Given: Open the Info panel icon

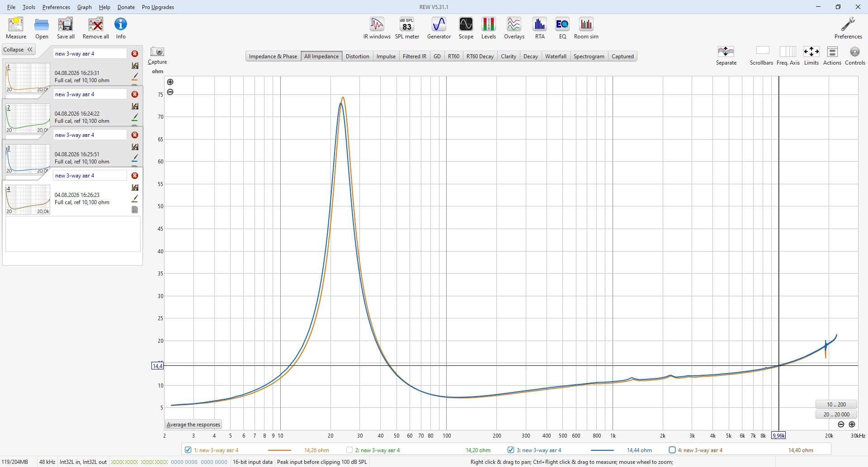Looking at the screenshot, I should pyautogui.click(x=121, y=28).
